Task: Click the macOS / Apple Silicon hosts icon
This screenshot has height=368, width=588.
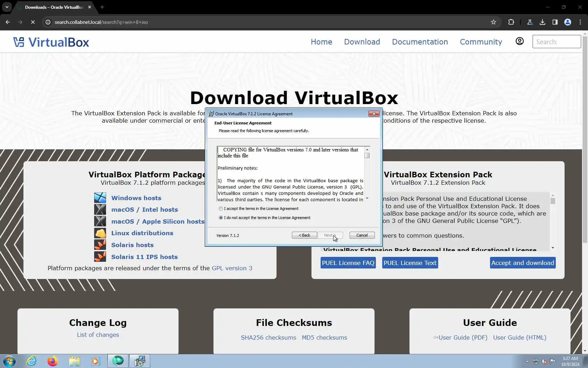Action: [100, 221]
